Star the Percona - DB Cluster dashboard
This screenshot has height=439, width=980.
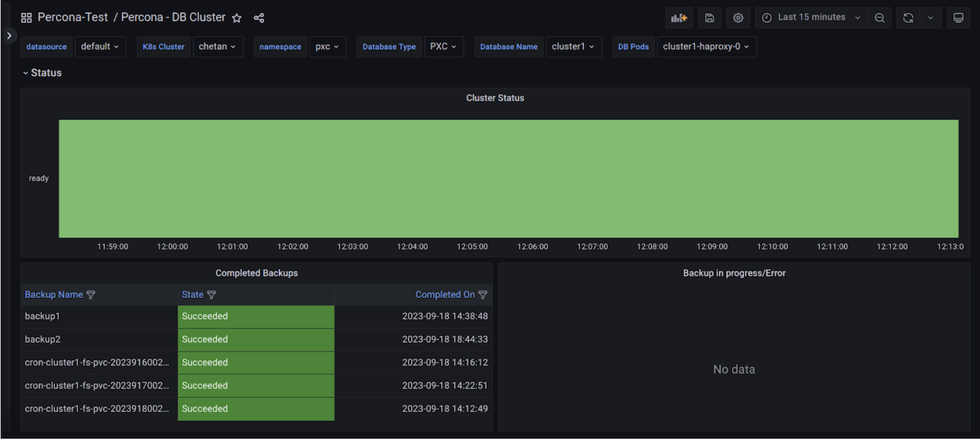click(237, 18)
